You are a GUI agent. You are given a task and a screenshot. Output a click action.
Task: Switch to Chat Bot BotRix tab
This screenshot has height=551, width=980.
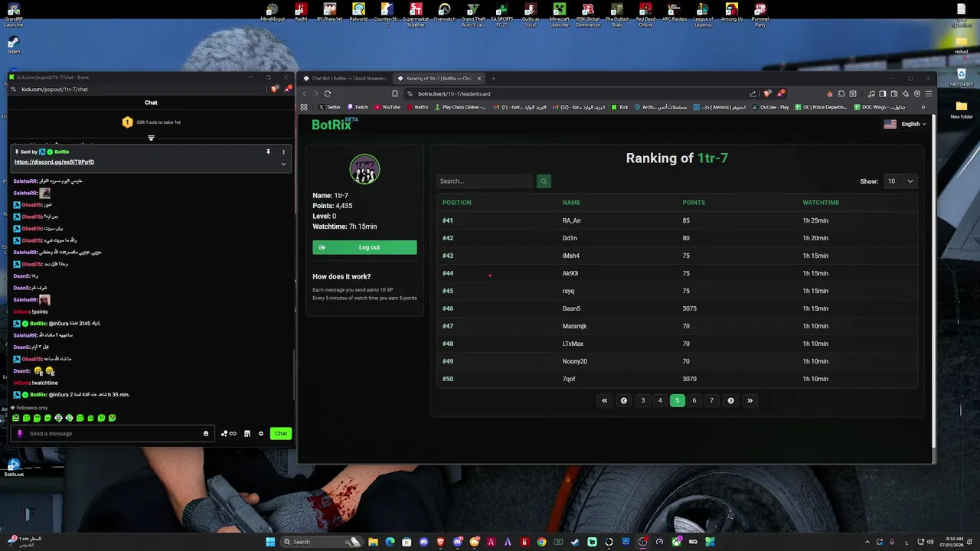click(345, 78)
